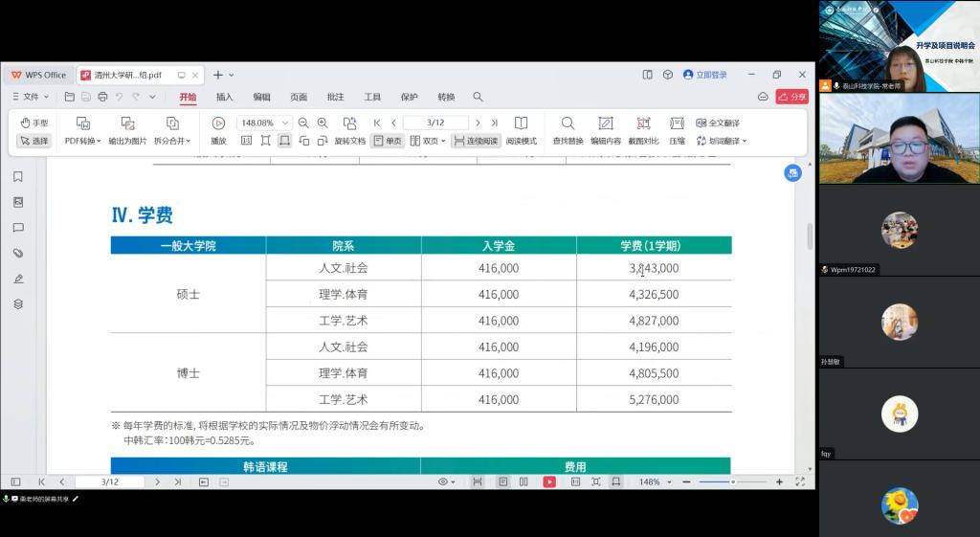Open the Annotate ribbon tab

pyautogui.click(x=335, y=97)
